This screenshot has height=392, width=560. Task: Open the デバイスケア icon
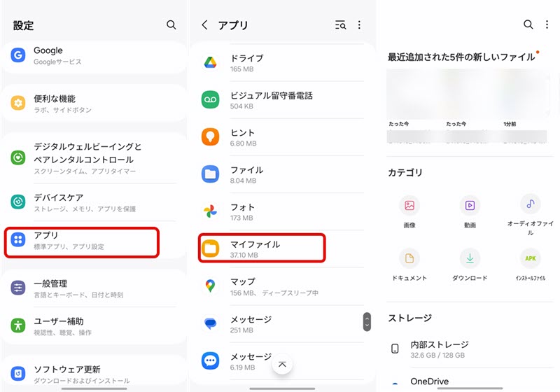click(18, 202)
